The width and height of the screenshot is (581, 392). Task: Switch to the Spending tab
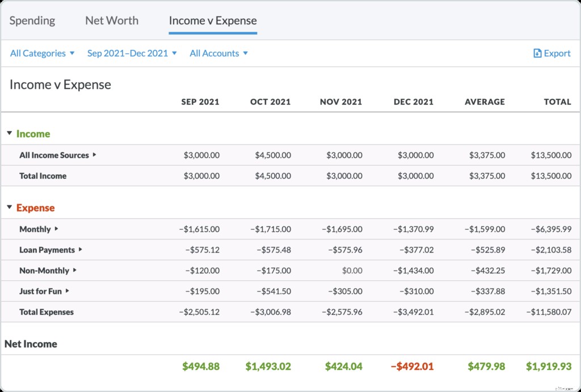coord(32,20)
